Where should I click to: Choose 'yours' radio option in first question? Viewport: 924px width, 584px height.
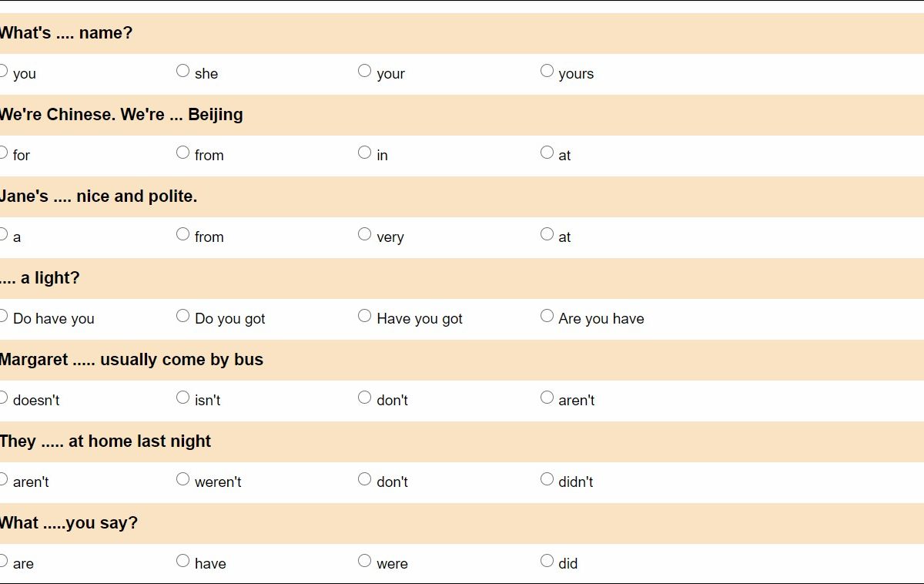tap(547, 71)
